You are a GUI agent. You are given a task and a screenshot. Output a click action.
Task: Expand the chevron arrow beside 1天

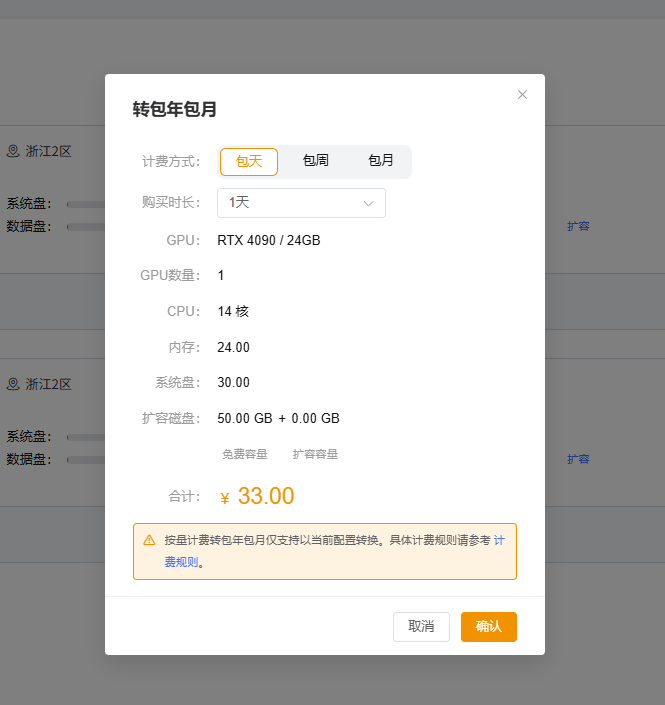coord(368,203)
